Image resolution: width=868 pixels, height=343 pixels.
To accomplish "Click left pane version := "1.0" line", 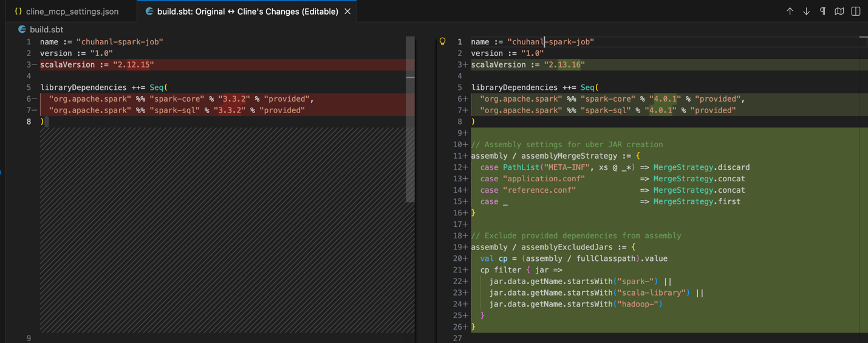I will (77, 53).
